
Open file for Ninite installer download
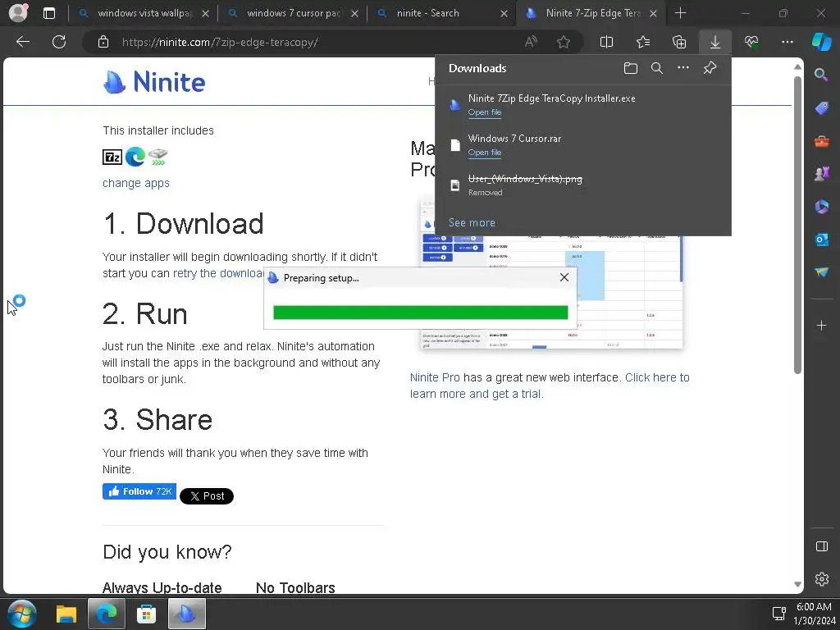pos(484,112)
